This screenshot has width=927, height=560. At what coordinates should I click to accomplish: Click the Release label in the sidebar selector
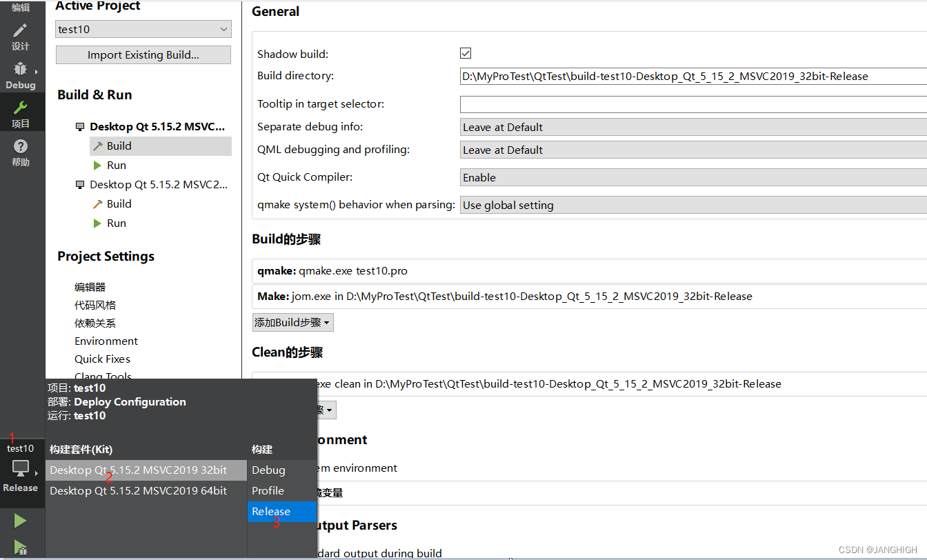[x=21, y=488]
